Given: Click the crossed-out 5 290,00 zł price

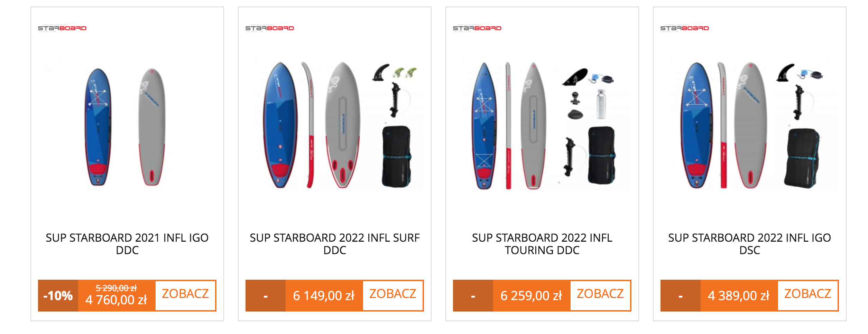Looking at the screenshot, I should (x=116, y=288).
